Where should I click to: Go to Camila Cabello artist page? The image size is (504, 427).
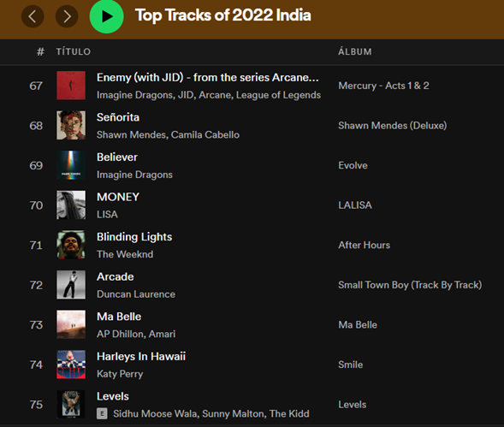(x=205, y=134)
